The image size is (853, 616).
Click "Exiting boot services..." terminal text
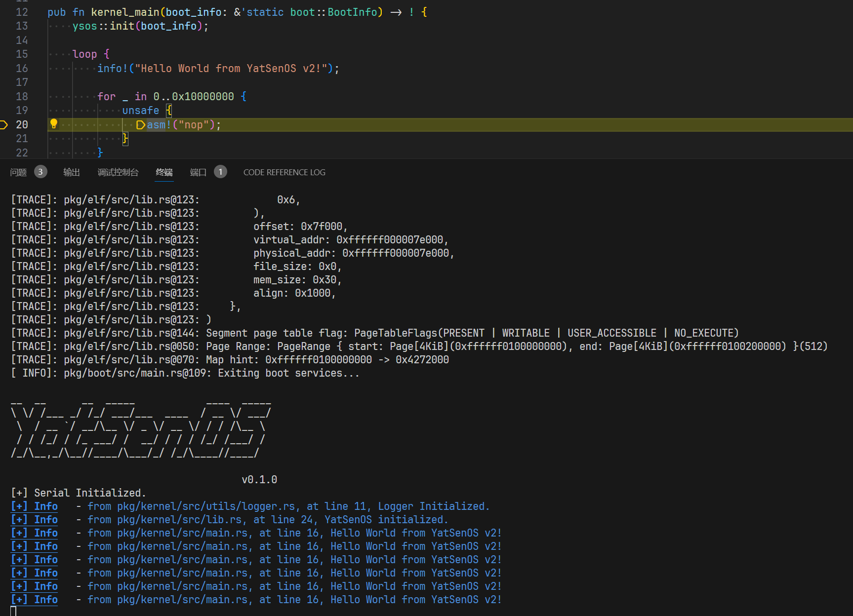288,373
